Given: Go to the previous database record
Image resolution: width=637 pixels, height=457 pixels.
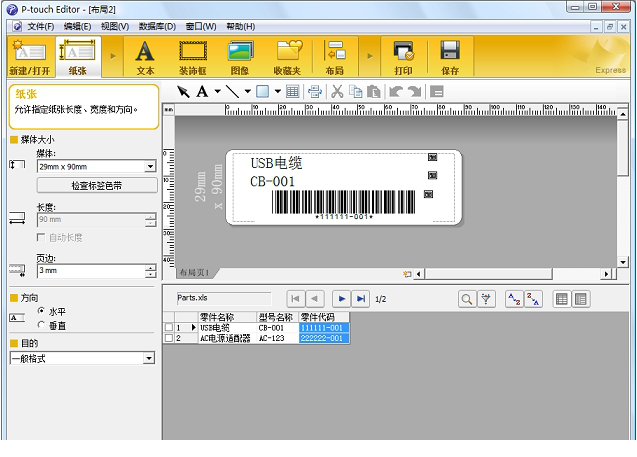Looking at the screenshot, I should coord(315,299).
